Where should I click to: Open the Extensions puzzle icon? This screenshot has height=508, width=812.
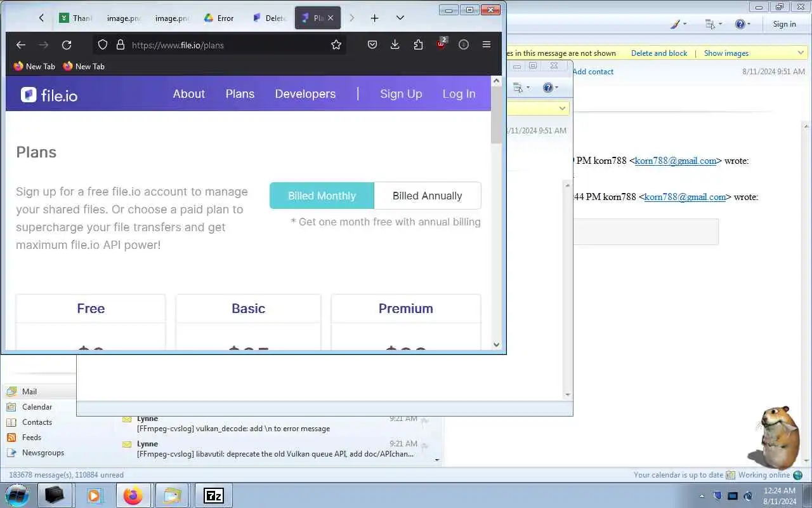[x=417, y=44]
